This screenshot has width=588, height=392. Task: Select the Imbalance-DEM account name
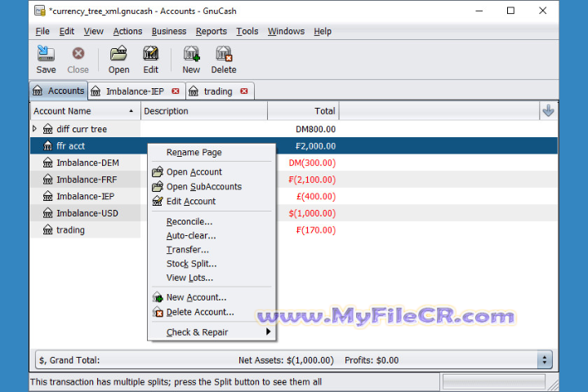tap(87, 163)
